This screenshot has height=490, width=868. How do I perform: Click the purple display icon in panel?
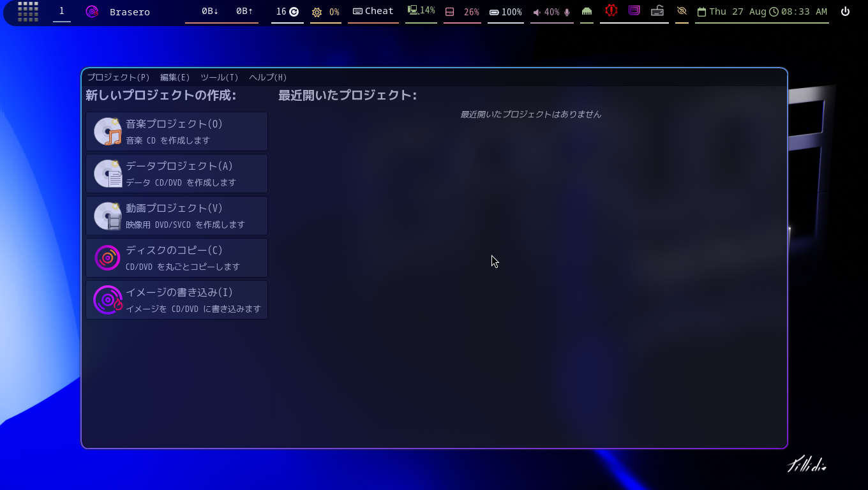point(634,11)
